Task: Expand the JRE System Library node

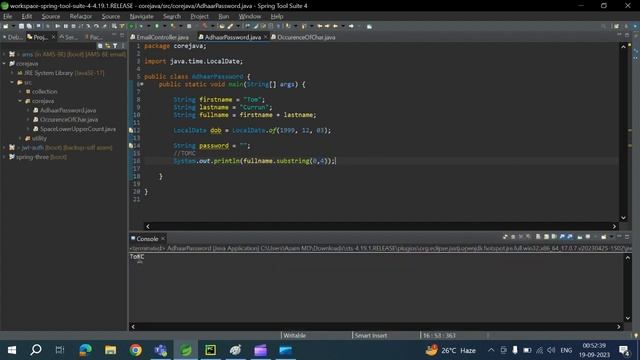Action: coord(12,73)
